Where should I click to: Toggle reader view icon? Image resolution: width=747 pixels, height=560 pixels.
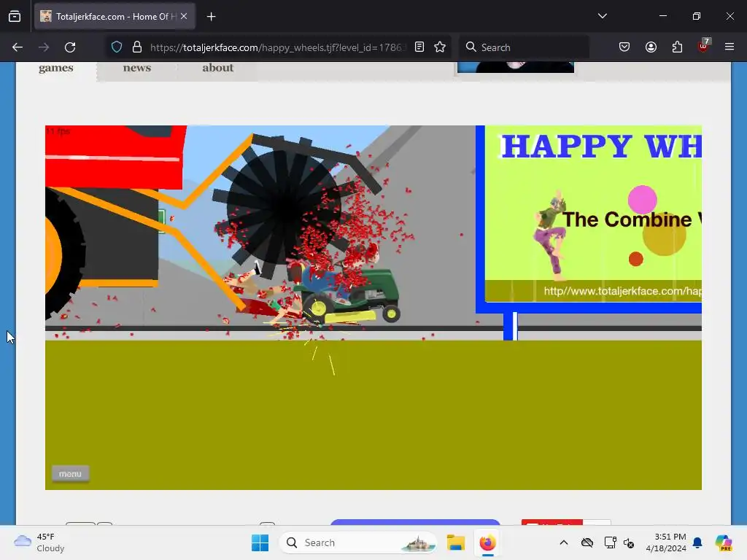pyautogui.click(x=419, y=47)
